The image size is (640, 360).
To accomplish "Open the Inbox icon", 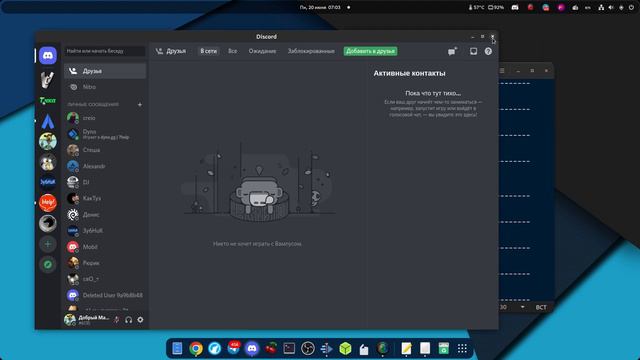I will pyautogui.click(x=473, y=51).
